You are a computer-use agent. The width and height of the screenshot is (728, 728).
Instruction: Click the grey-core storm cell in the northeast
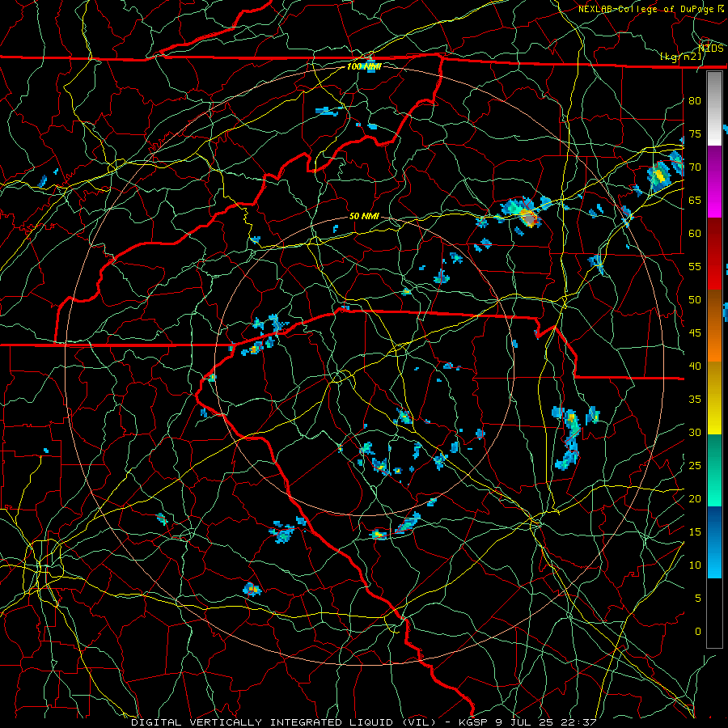tap(528, 218)
